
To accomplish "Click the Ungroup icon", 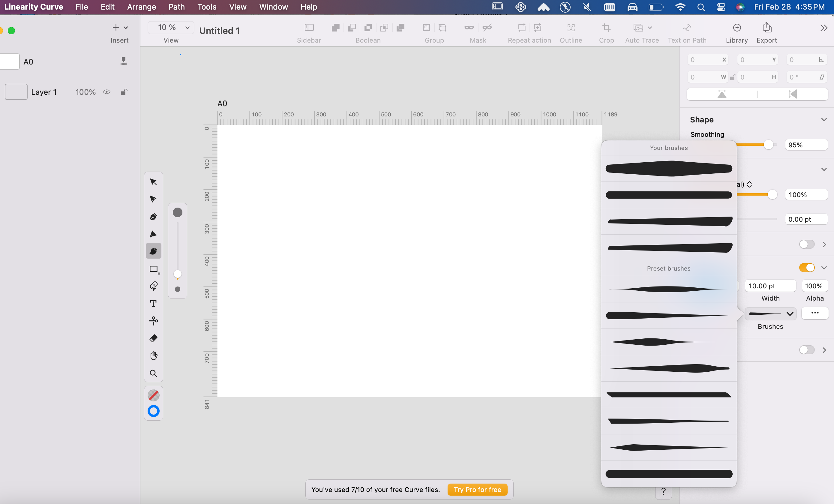I will [x=442, y=28].
